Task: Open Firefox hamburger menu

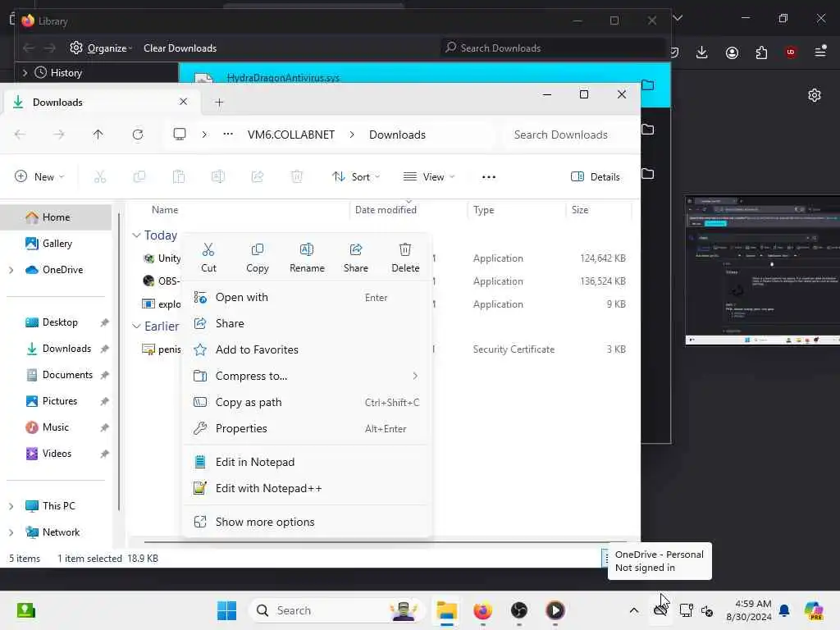Action: (820, 52)
